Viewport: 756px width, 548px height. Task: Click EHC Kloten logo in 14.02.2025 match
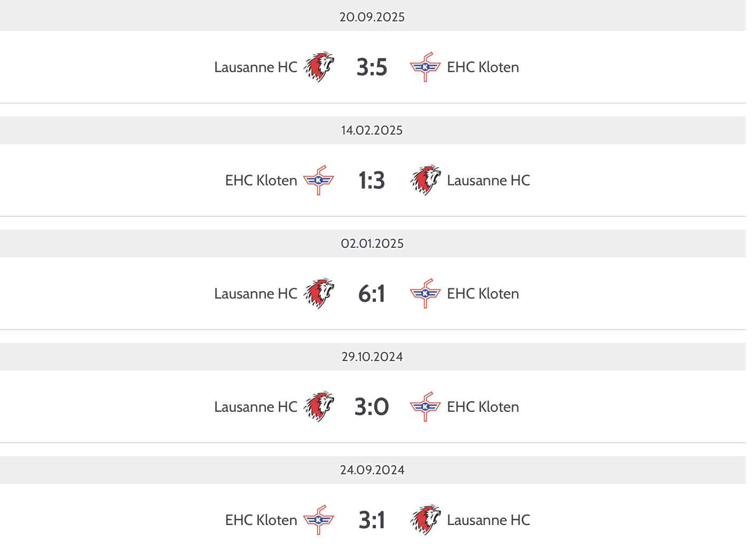pos(319,181)
